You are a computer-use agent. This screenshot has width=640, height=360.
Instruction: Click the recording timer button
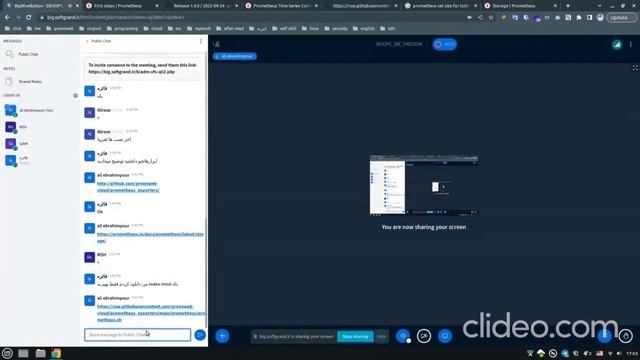click(x=444, y=44)
